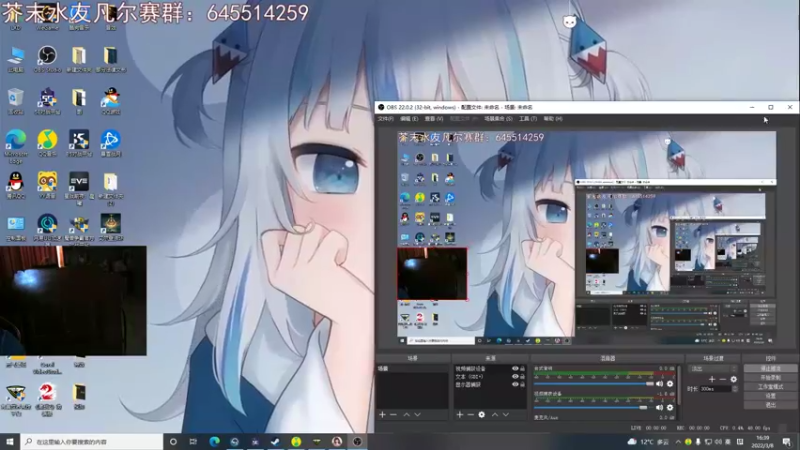The height and width of the screenshot is (450, 800).
Task: Click the Windows Start button
Action: pyautogui.click(x=10, y=442)
